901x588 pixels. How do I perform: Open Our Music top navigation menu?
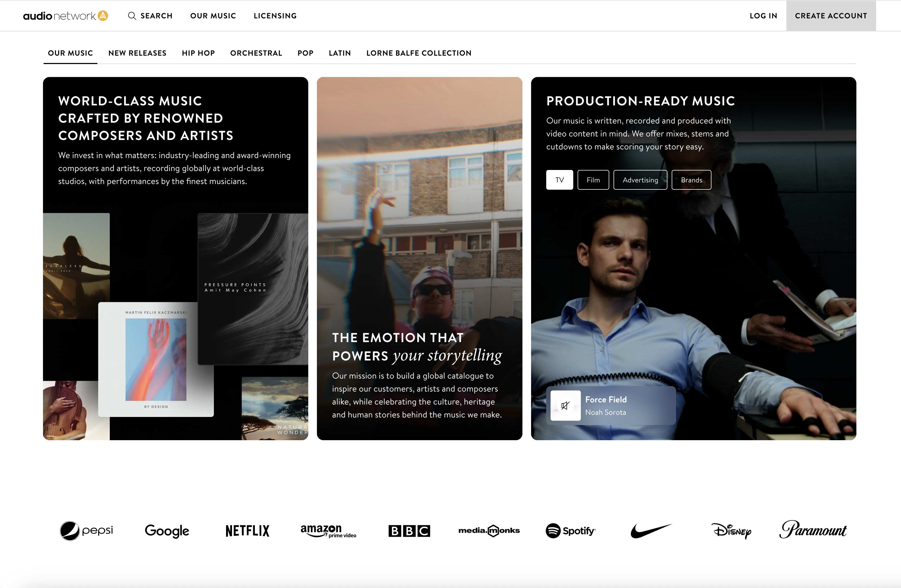tap(213, 15)
